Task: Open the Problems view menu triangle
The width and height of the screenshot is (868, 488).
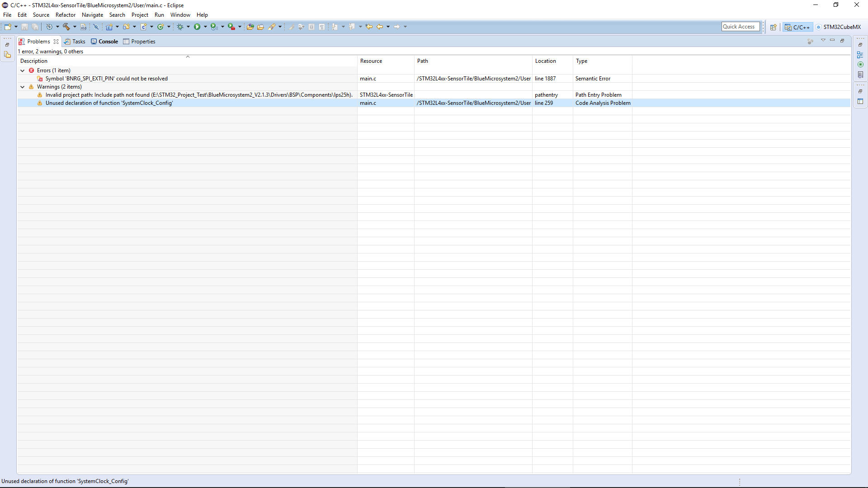Action: point(823,41)
